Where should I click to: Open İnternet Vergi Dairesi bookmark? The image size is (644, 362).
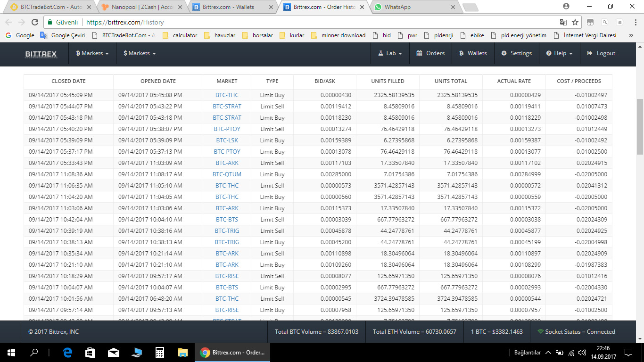coord(586,35)
